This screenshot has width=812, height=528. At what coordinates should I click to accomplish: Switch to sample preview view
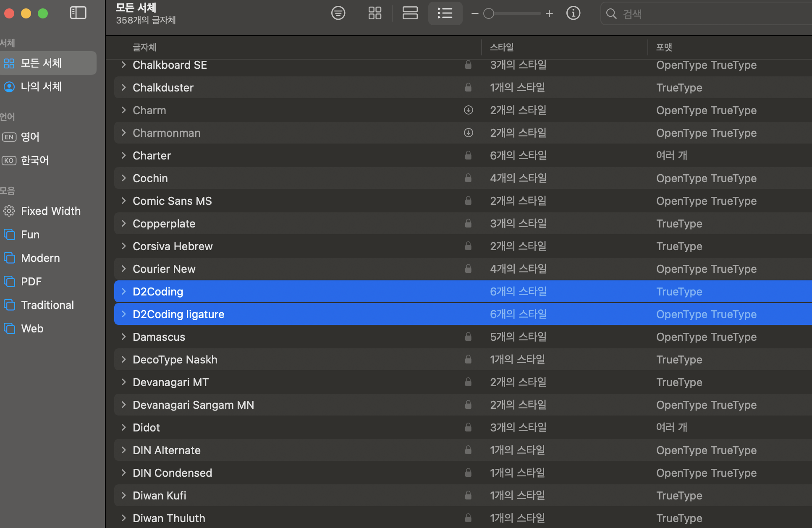[x=338, y=13]
